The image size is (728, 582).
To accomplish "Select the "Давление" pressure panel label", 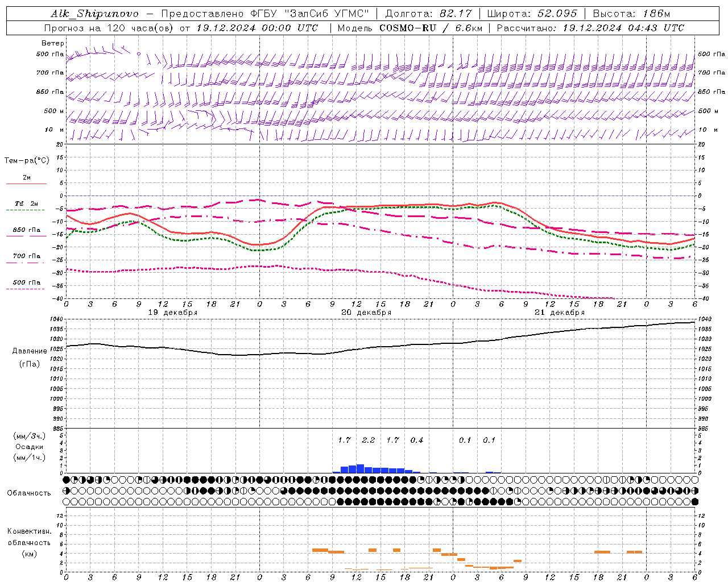I will tap(30, 351).
